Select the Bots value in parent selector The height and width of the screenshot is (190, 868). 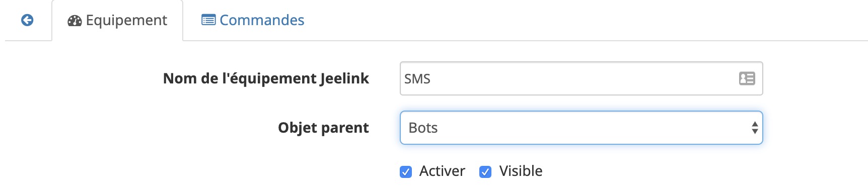pyautogui.click(x=423, y=128)
